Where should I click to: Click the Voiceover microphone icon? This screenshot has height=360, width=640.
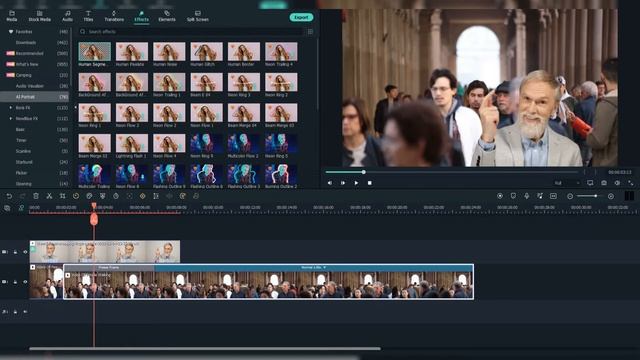(527, 196)
